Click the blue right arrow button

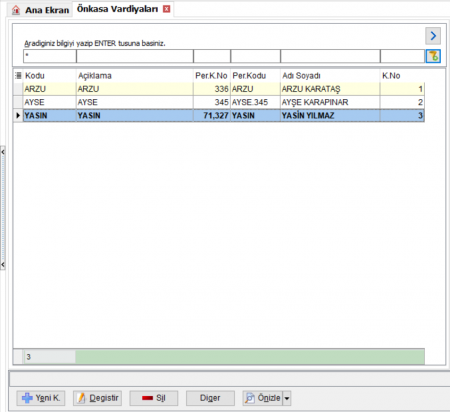pos(433,36)
